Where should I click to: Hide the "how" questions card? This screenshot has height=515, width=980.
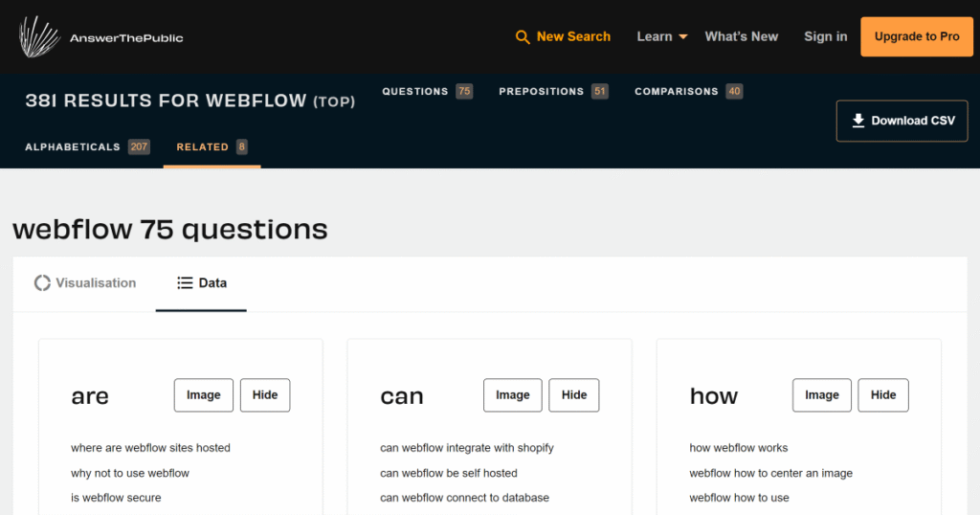point(882,395)
